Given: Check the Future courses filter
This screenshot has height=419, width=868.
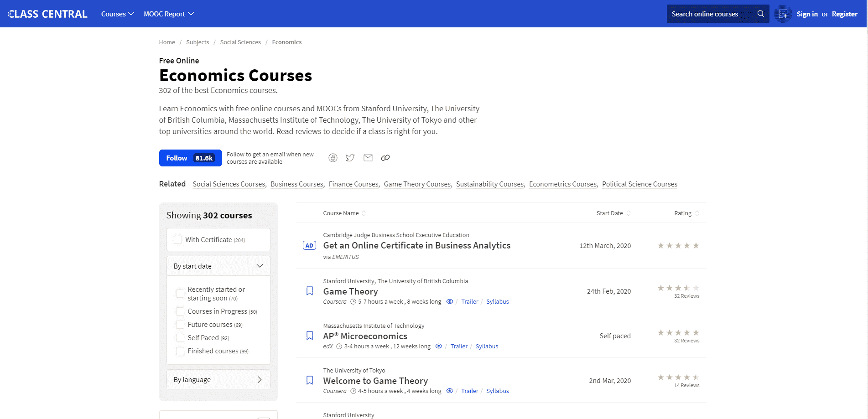Looking at the screenshot, I should pyautogui.click(x=180, y=325).
